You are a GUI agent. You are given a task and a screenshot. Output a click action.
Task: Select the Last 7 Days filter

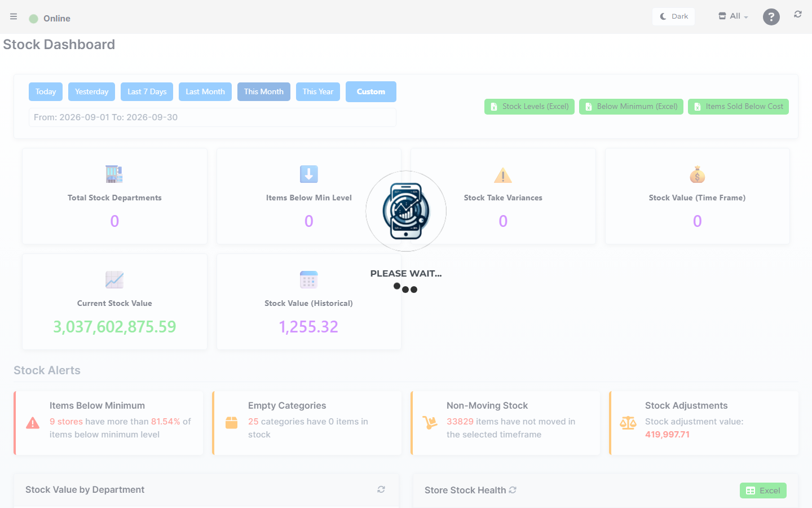coord(147,91)
